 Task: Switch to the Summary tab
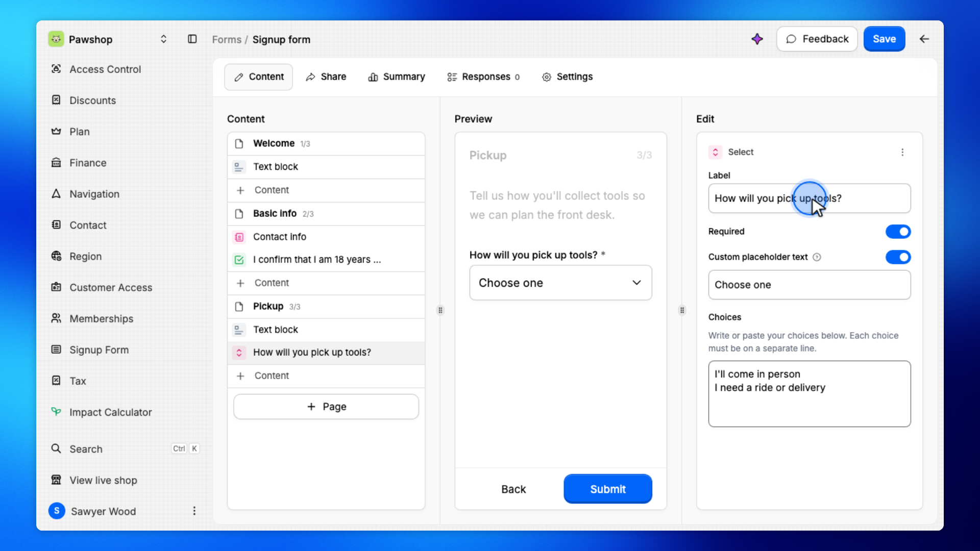pyautogui.click(x=397, y=77)
